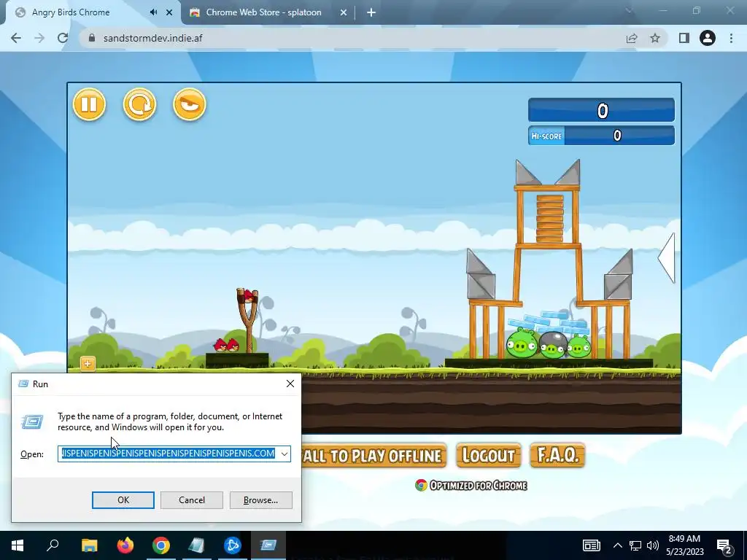This screenshot has width=747, height=560.
Task: Click Browse... in the Run dialog
Action: (x=260, y=500)
